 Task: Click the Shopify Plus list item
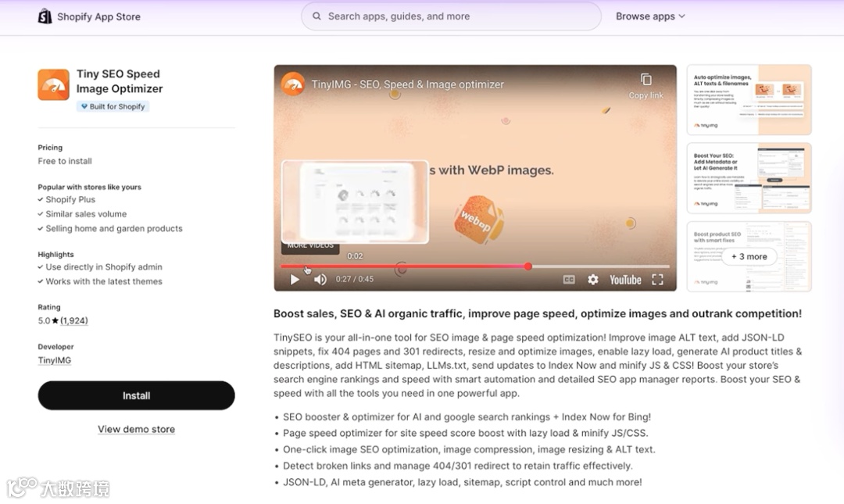[70, 199]
